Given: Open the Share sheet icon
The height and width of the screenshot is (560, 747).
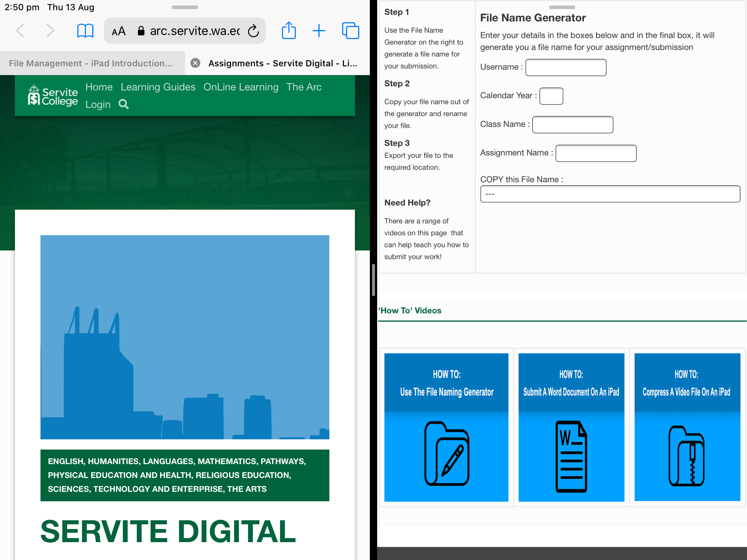Looking at the screenshot, I should coord(289,31).
